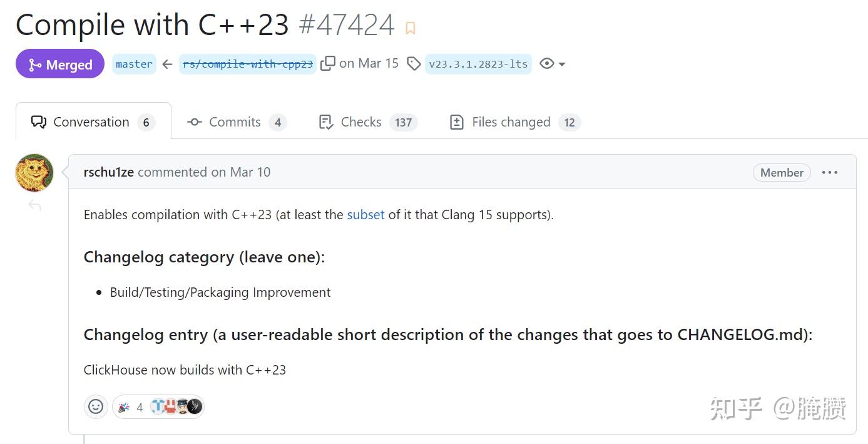Click the git merge icon in the Merged badge

point(35,63)
